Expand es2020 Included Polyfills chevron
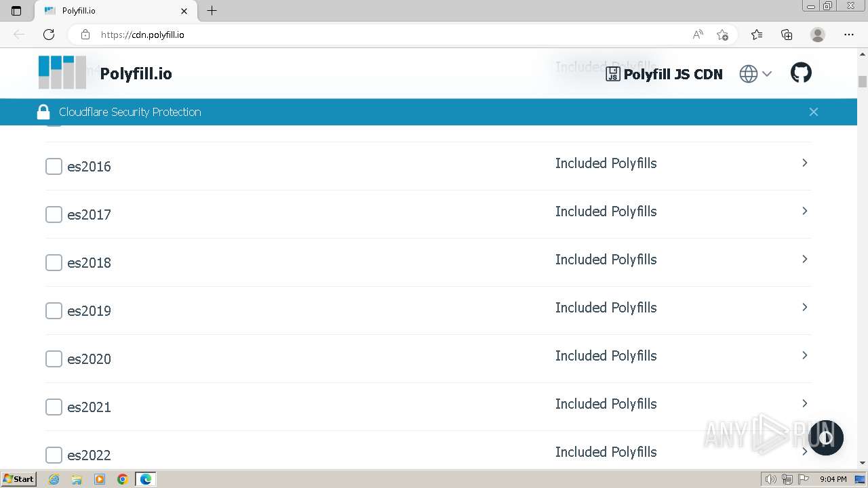 pos(804,356)
